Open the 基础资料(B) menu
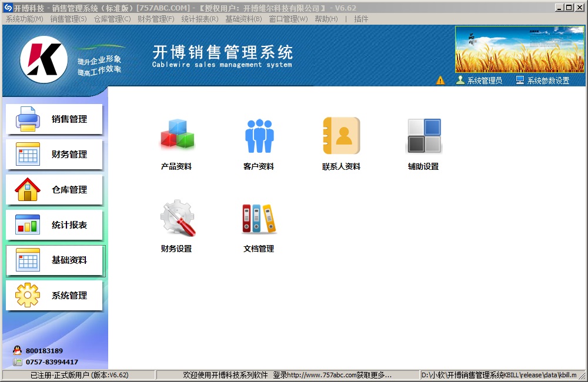 pyautogui.click(x=244, y=19)
